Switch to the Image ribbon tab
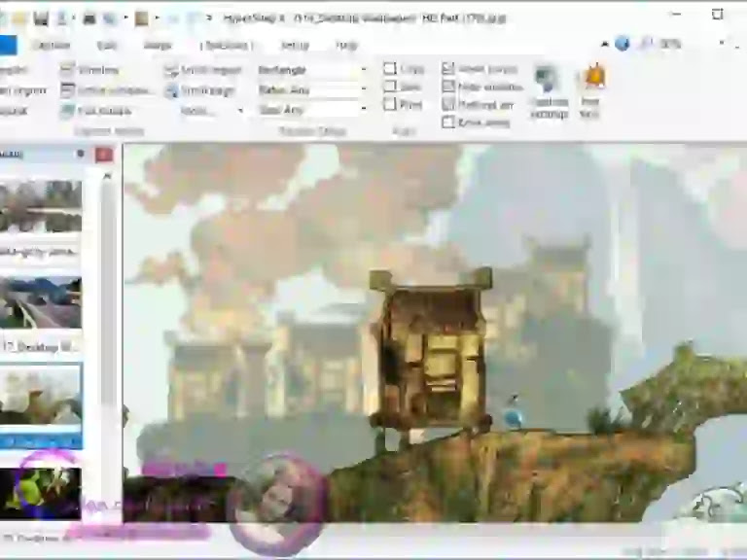This screenshot has height=560, width=747. [158, 46]
